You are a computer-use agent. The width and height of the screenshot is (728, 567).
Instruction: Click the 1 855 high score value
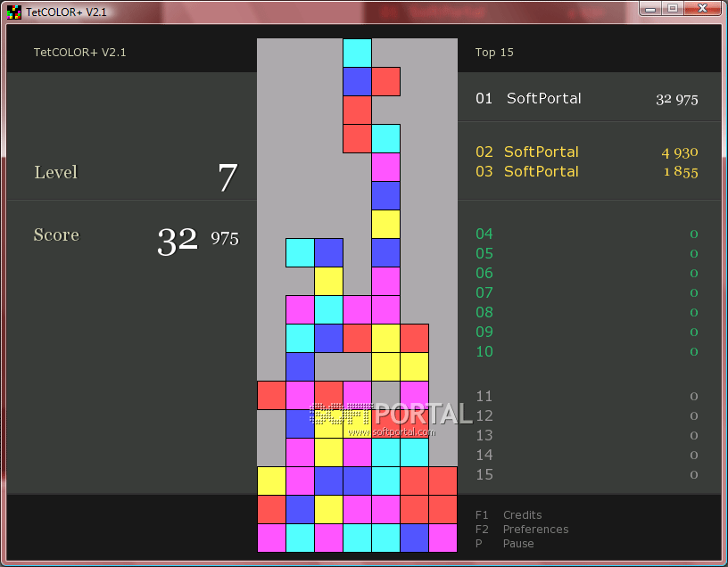tap(681, 172)
